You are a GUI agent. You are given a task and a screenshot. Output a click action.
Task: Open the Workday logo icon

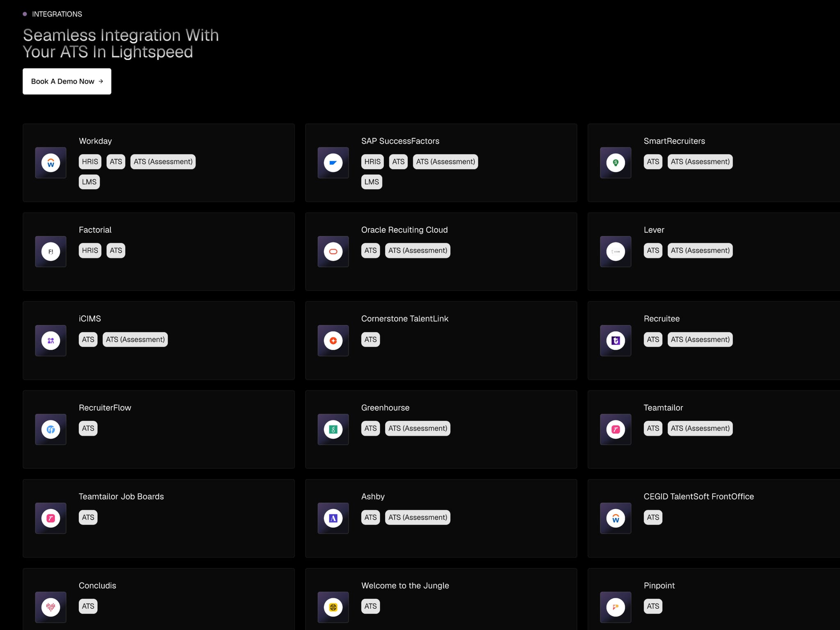[x=51, y=163]
